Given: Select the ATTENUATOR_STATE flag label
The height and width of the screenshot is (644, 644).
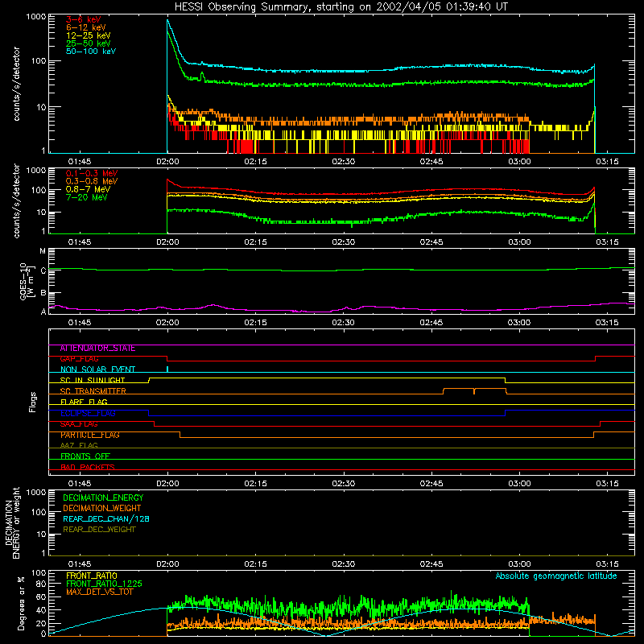Looking at the screenshot, I should pyautogui.click(x=97, y=349).
